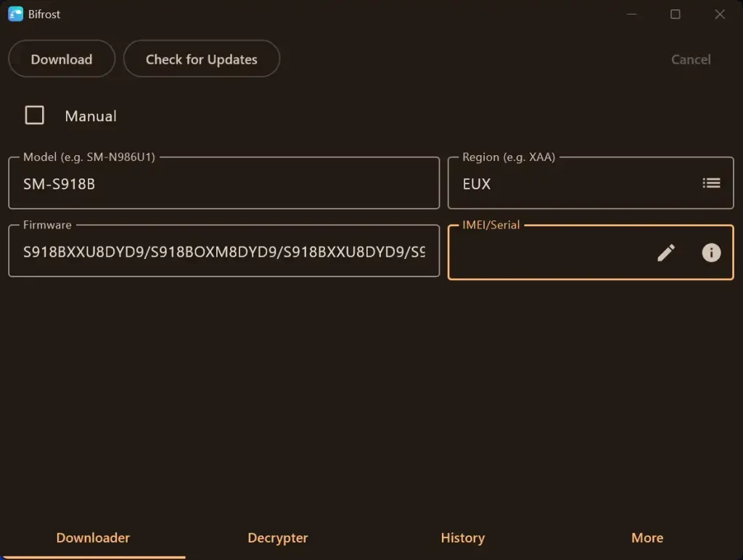Close the Bifrost window

720,15
